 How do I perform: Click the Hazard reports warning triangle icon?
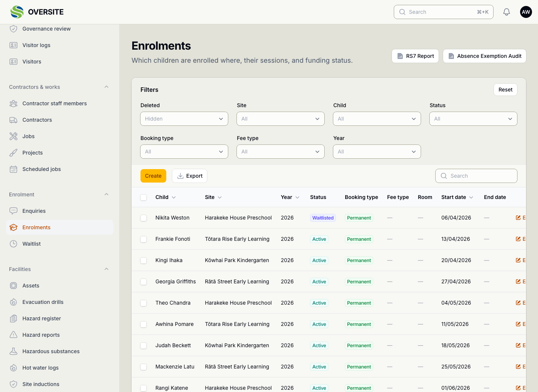[13, 335]
